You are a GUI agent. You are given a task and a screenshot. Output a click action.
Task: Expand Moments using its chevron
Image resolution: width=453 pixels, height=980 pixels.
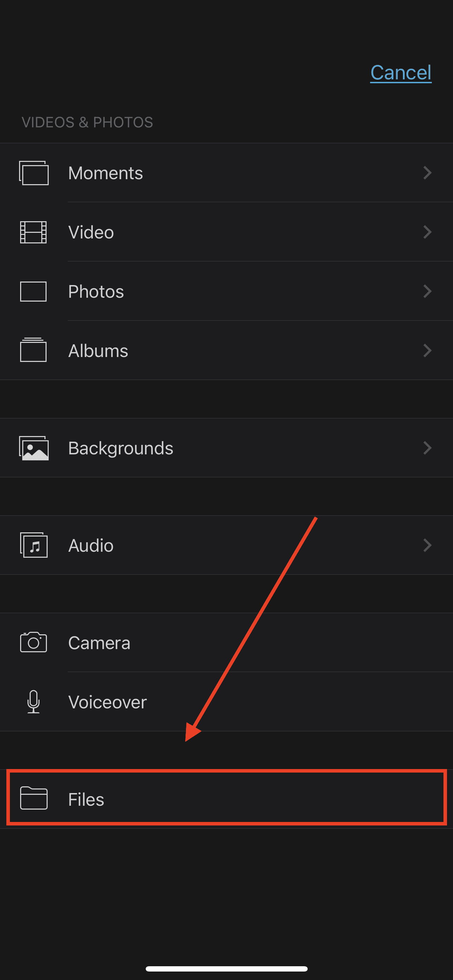tap(428, 173)
